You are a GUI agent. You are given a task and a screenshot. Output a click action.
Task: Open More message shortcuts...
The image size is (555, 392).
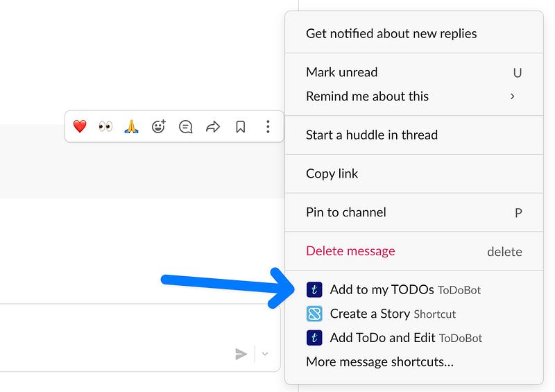pos(413,362)
